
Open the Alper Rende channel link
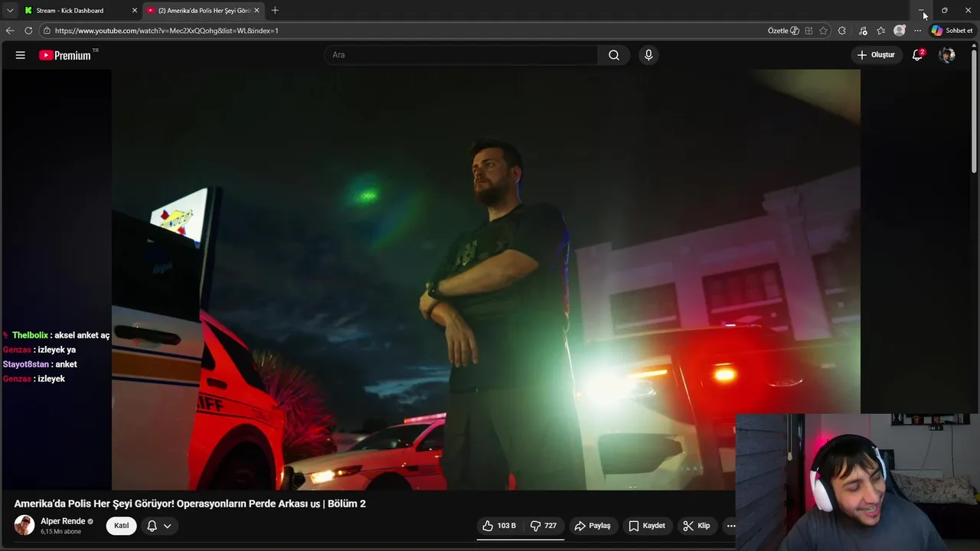pyautogui.click(x=63, y=521)
